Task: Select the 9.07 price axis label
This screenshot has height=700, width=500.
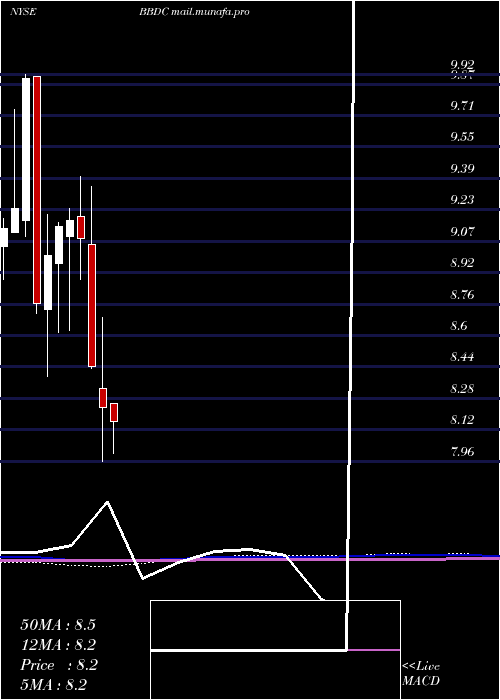Action: (462, 231)
